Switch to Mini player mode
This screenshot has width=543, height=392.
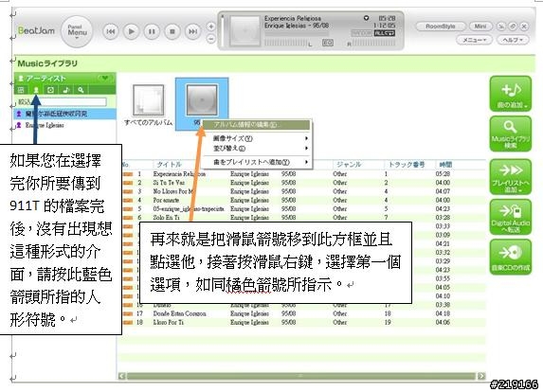pyautogui.click(x=480, y=27)
